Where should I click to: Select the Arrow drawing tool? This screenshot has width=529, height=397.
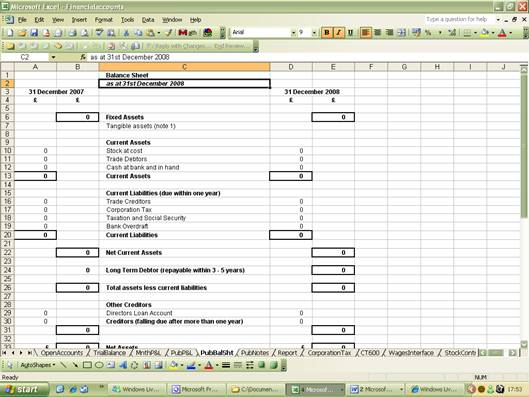click(x=75, y=365)
